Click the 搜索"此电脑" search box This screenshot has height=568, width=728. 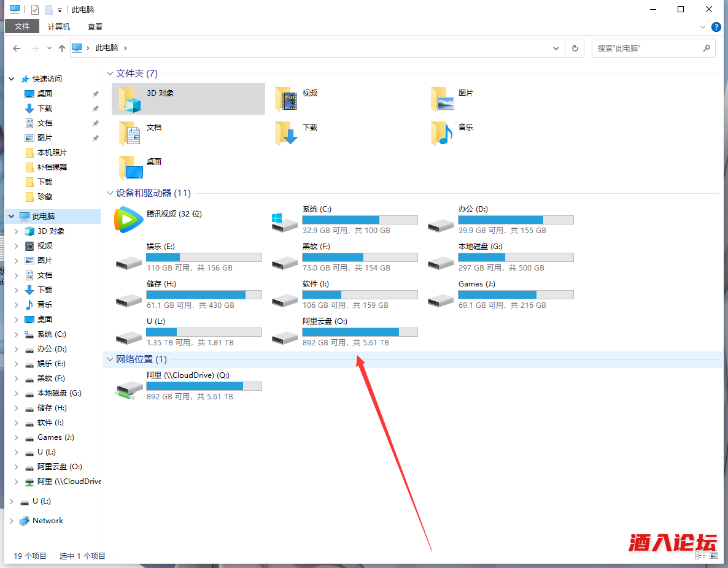pos(648,48)
